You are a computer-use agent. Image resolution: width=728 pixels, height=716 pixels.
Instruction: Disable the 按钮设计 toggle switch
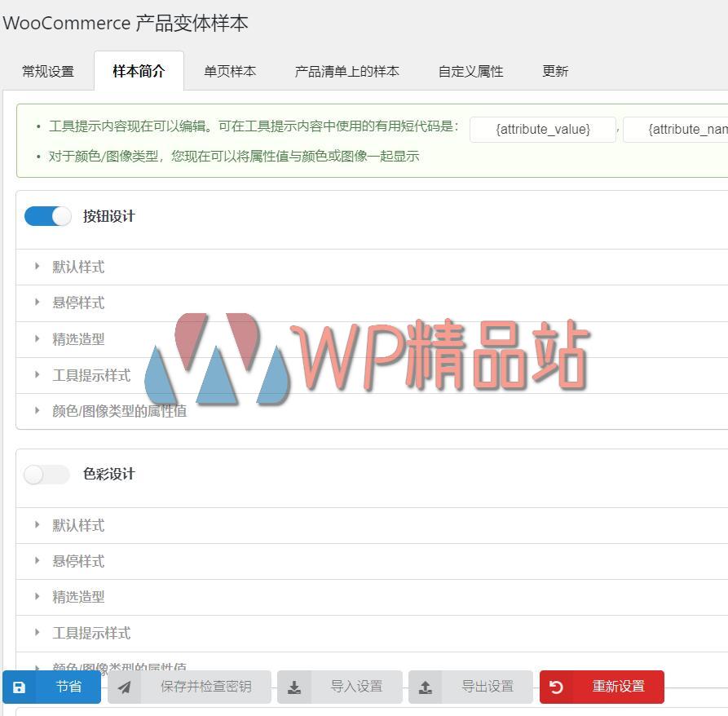(x=46, y=216)
